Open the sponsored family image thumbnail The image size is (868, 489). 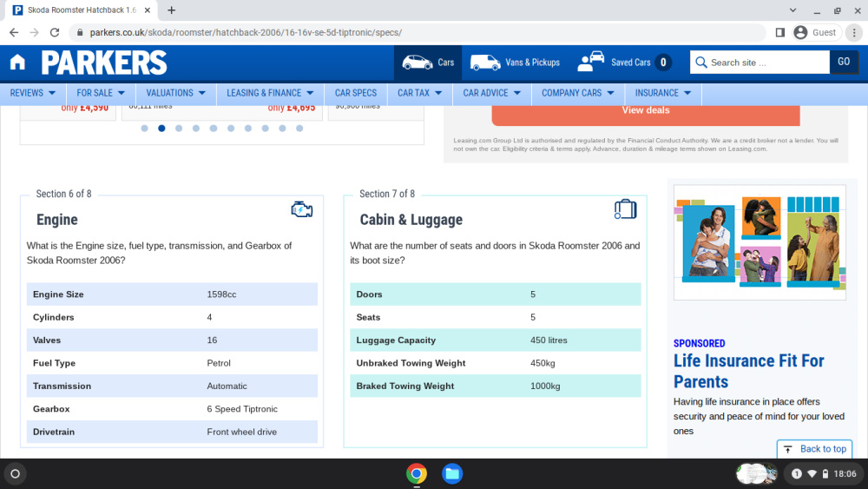click(759, 242)
